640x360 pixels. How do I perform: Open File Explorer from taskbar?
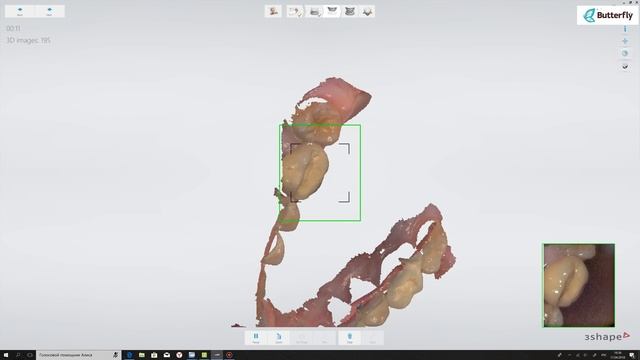point(142,355)
